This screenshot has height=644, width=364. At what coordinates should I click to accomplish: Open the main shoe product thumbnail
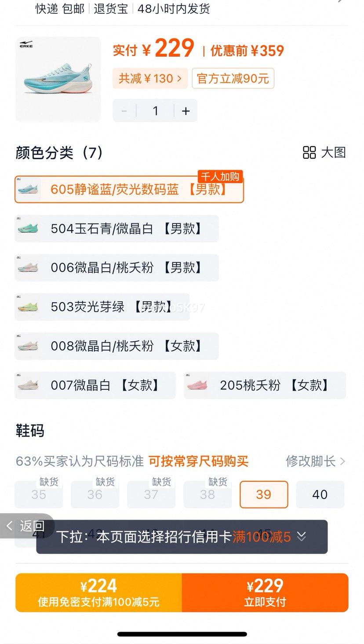tap(58, 79)
